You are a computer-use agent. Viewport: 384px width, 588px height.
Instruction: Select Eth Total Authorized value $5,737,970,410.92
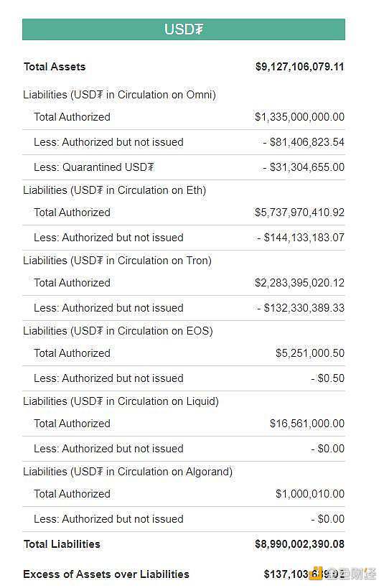point(299,213)
